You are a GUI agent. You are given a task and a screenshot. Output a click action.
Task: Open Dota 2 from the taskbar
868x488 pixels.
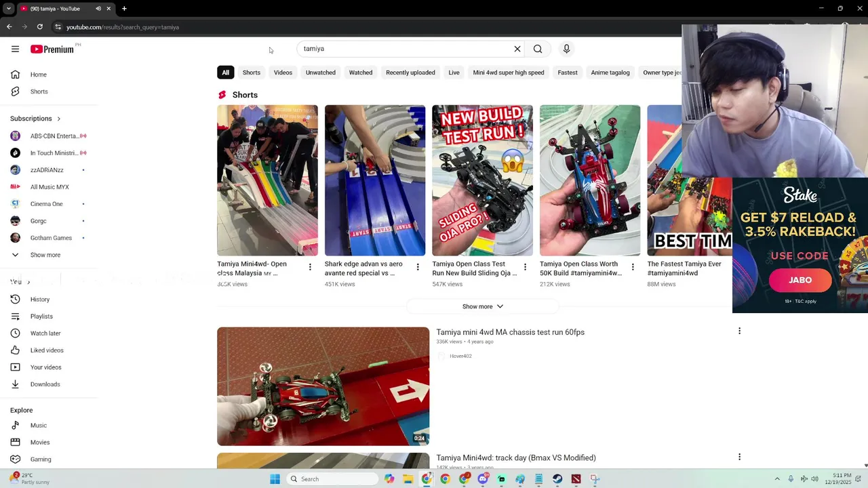pyautogui.click(x=576, y=479)
